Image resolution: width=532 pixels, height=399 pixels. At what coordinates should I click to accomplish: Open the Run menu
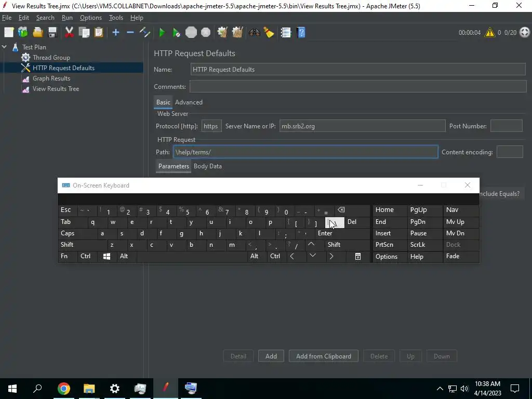(67, 18)
